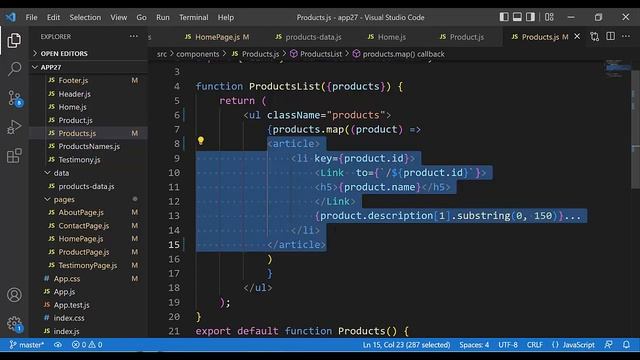Click the lightbulb code action icon
The height and width of the screenshot is (360, 640).
coord(201,141)
